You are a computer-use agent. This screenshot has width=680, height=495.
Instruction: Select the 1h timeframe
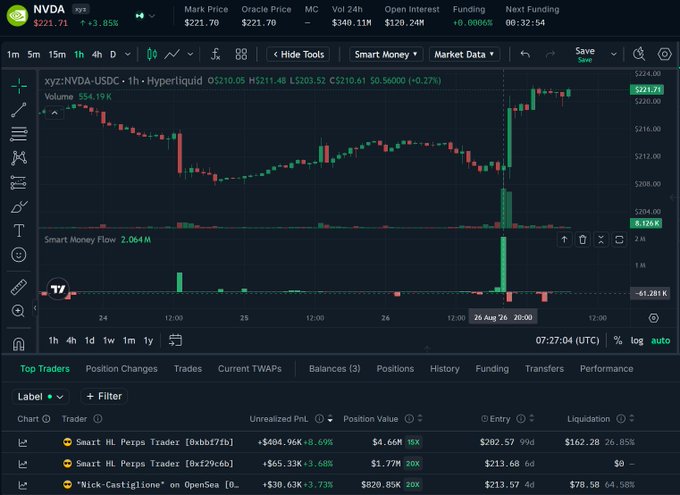click(x=79, y=55)
